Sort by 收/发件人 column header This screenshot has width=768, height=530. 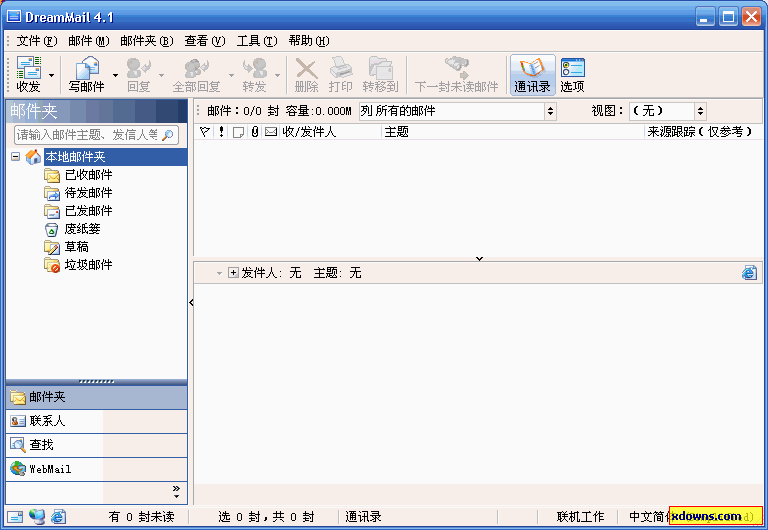click(x=309, y=132)
